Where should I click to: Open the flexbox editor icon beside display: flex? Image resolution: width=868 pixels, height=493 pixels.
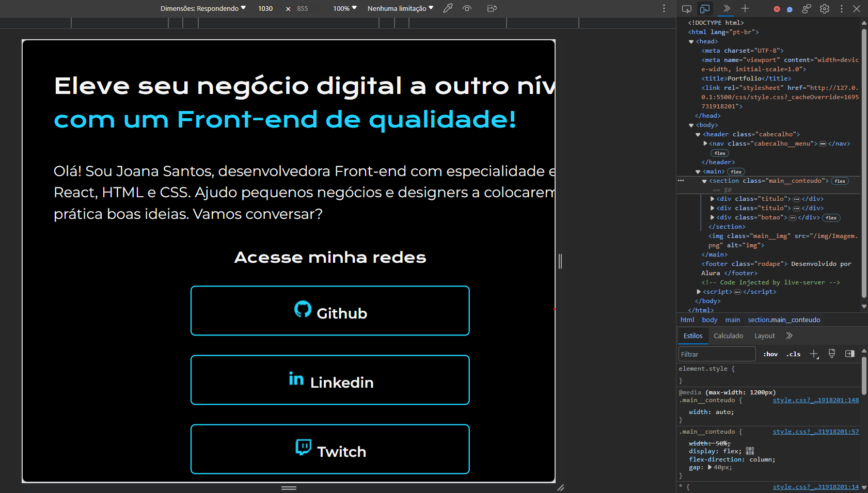click(x=750, y=451)
